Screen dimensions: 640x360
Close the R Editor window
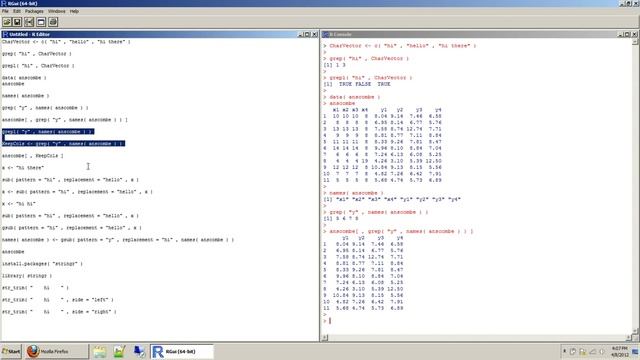click(315, 34)
